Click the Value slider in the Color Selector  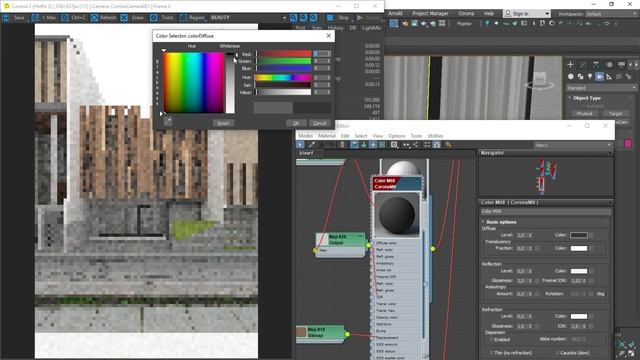[284, 92]
